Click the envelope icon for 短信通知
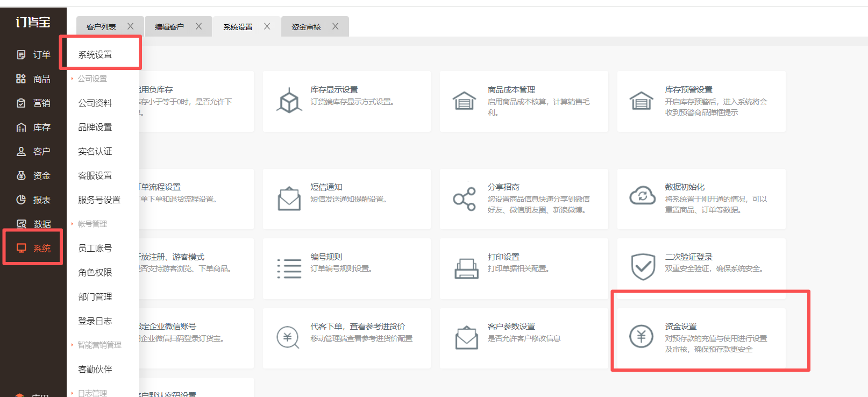868x397 pixels. coord(289,198)
